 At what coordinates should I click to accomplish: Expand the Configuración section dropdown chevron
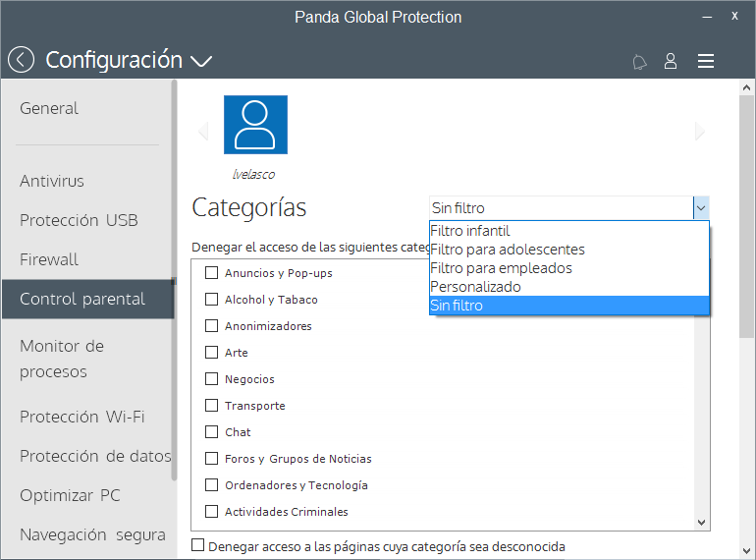pyautogui.click(x=201, y=61)
